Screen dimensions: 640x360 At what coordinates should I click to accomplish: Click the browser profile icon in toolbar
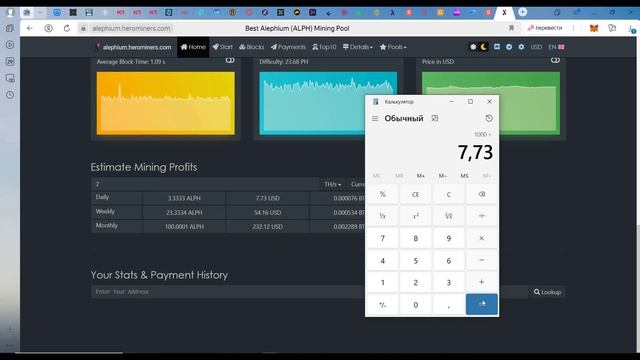click(48, 28)
